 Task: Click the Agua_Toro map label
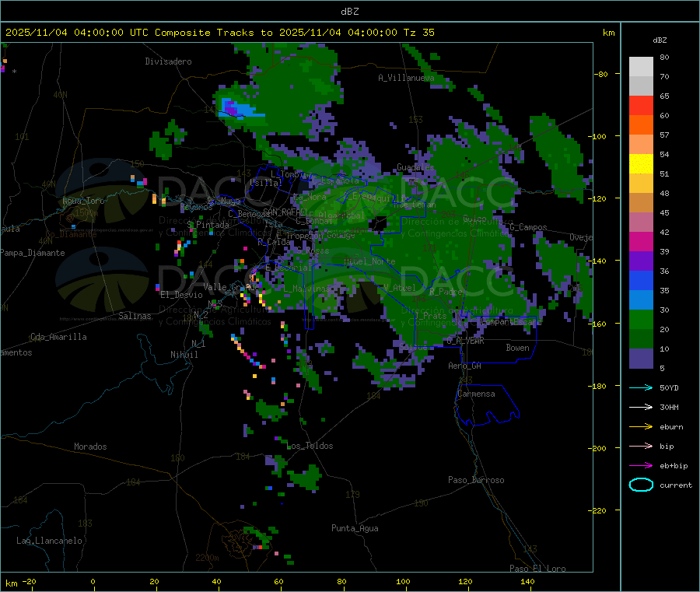click(x=83, y=201)
